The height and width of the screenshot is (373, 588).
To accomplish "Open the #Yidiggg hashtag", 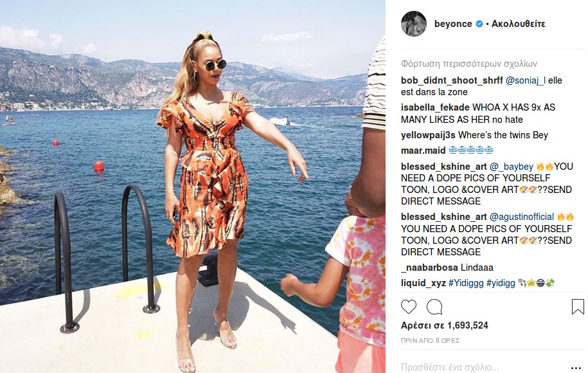I will [x=466, y=283].
